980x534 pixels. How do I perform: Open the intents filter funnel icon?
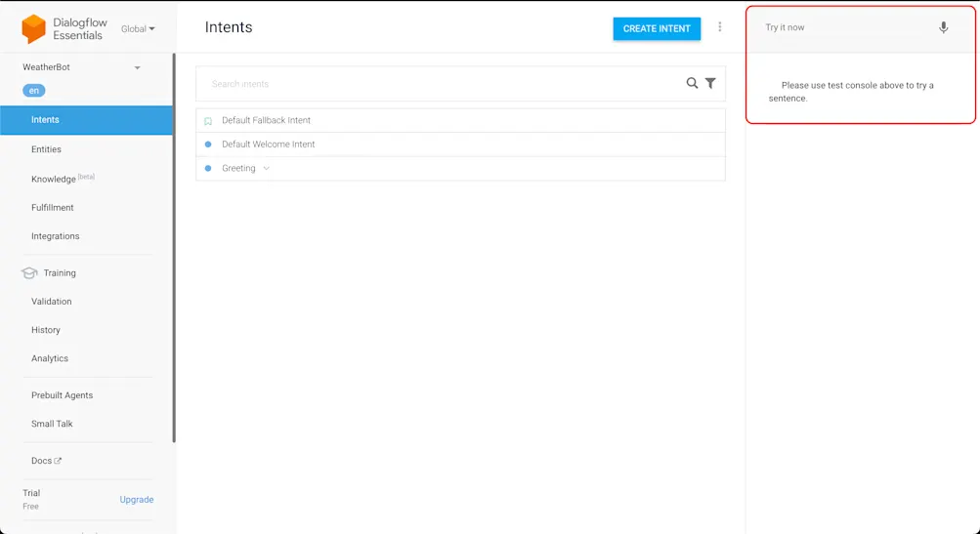coord(710,83)
